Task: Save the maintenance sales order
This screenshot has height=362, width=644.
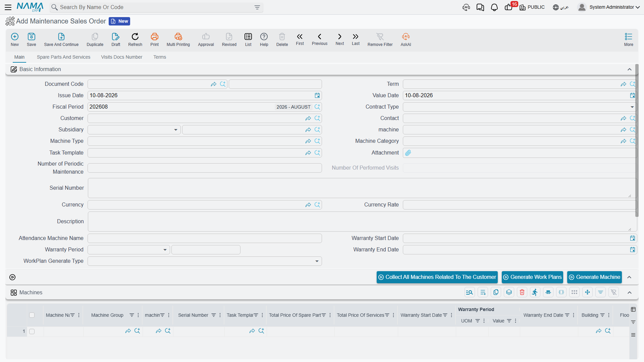Action: [x=32, y=40]
